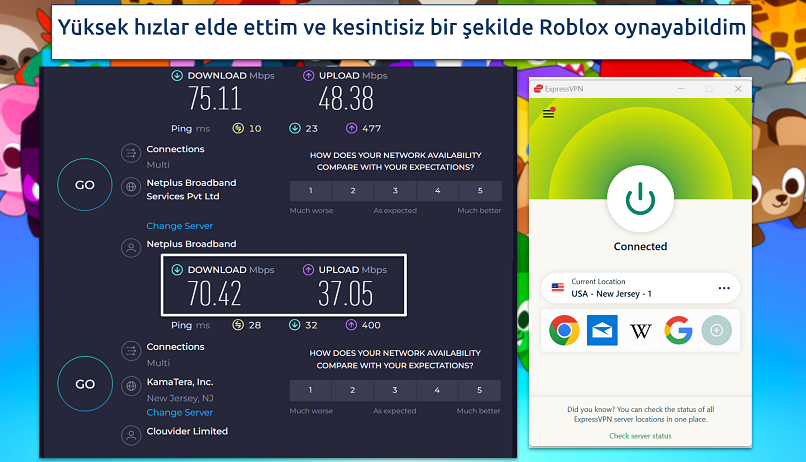The width and height of the screenshot is (806, 462).
Task: Click the globe icon next to KamaTera, Inc.
Action: [130, 384]
